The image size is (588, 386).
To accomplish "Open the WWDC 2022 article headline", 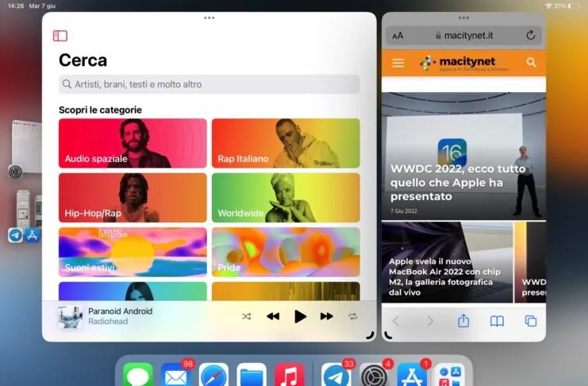I will tap(458, 183).
